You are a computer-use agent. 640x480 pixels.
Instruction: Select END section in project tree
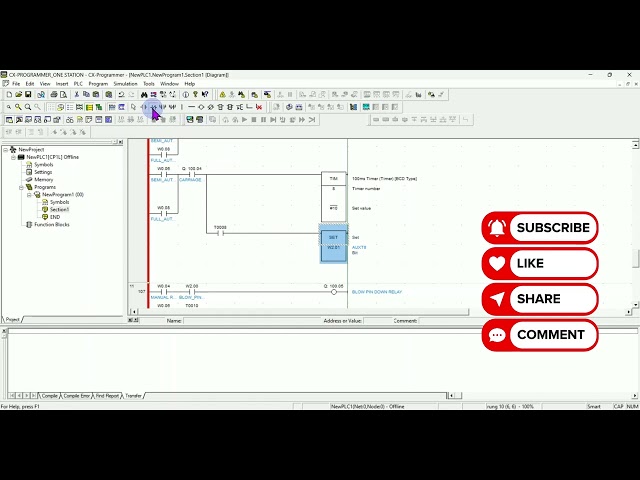[x=55, y=217]
